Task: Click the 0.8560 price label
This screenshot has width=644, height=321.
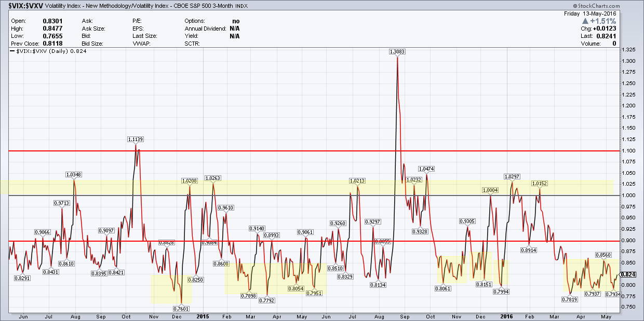Action: [603, 255]
